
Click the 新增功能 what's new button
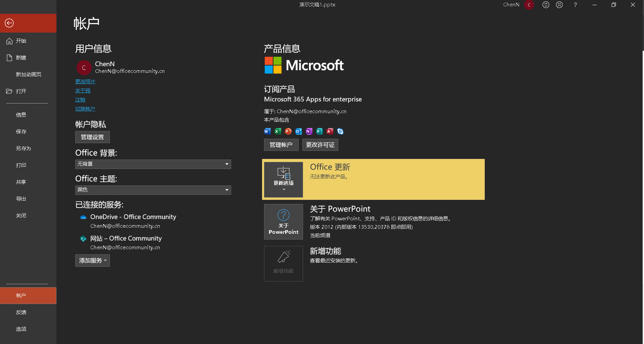click(x=284, y=264)
